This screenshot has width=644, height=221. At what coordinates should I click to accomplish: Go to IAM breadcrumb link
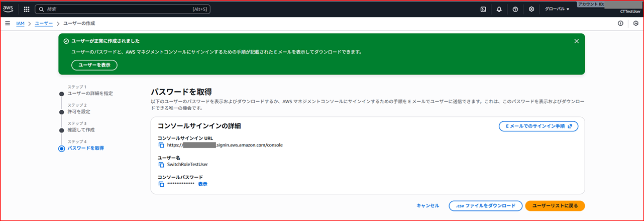point(20,23)
